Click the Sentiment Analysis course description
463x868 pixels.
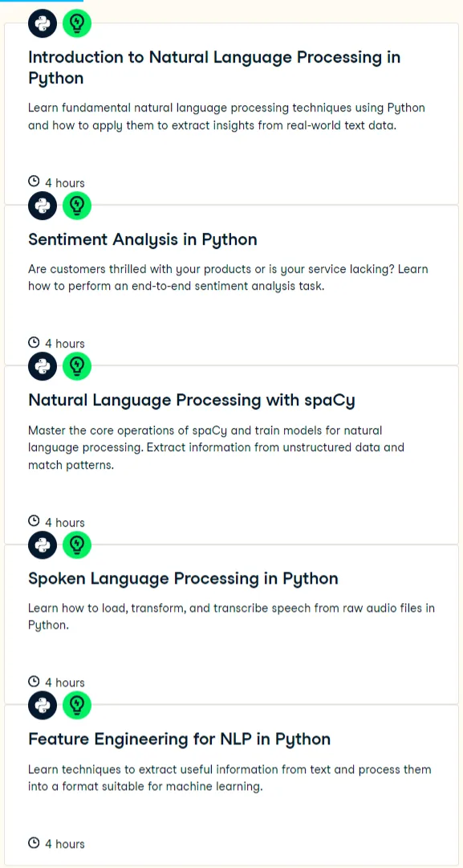coord(228,278)
